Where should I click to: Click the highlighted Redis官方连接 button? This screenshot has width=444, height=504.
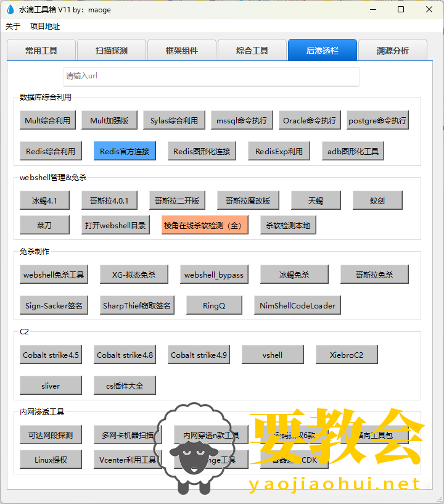tap(125, 151)
